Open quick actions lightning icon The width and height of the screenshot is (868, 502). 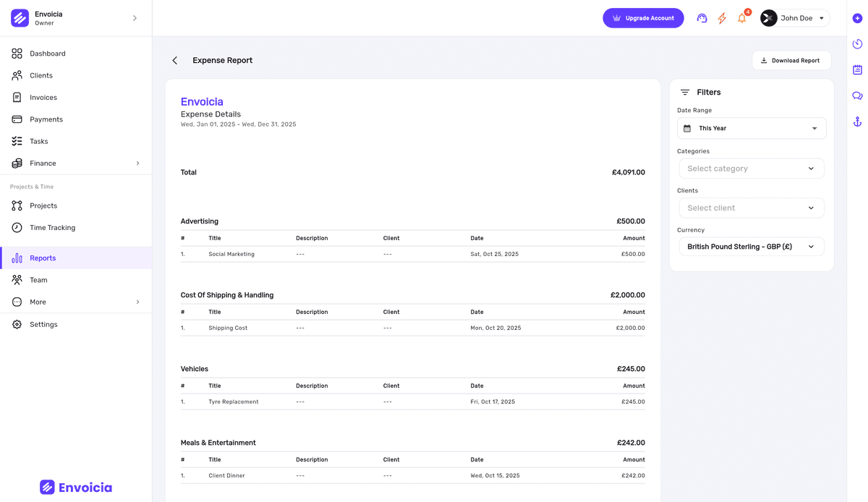tap(721, 17)
